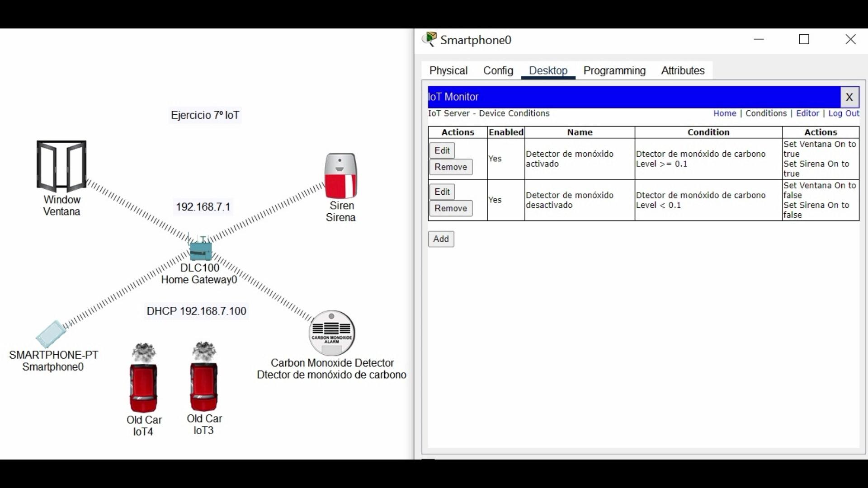Edit the 'monóxido activado' condition

click(x=442, y=150)
